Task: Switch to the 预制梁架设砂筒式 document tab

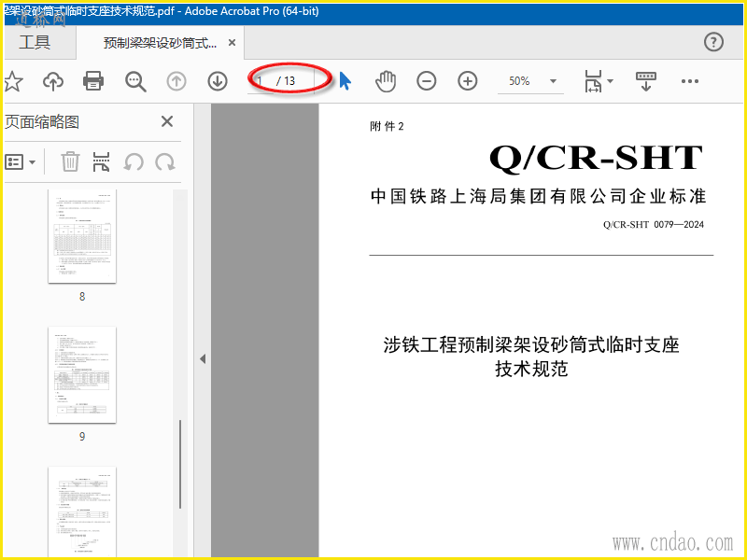Action: tap(160, 43)
